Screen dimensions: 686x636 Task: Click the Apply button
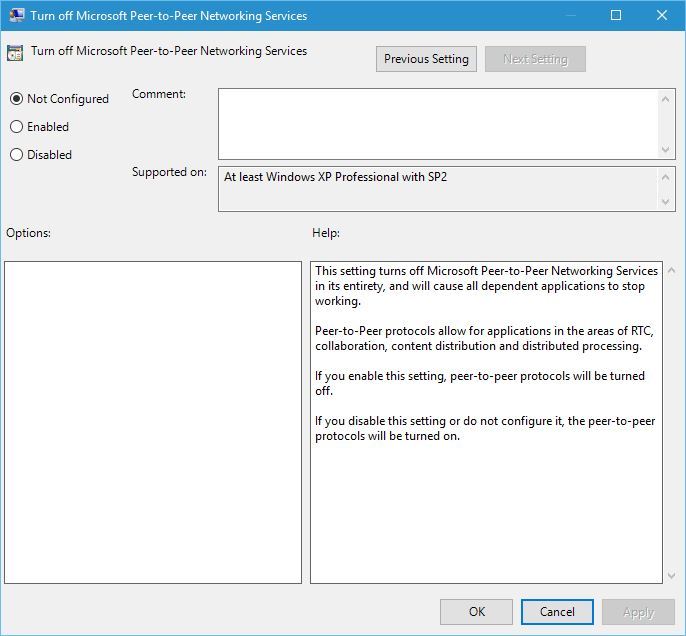click(638, 612)
